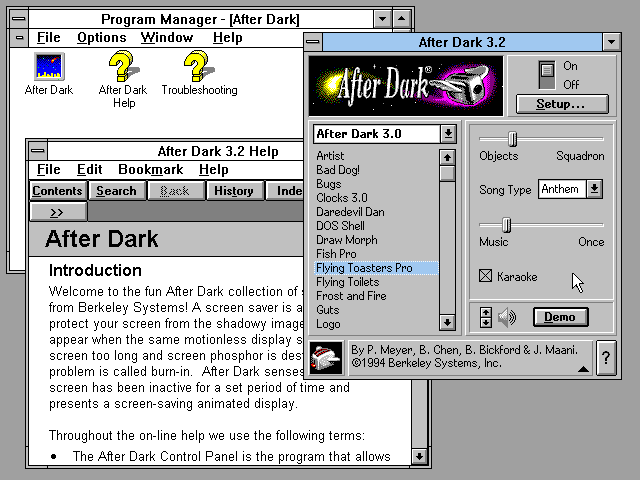Click the >> browse forward button
640x480 pixels.
click(x=58, y=212)
